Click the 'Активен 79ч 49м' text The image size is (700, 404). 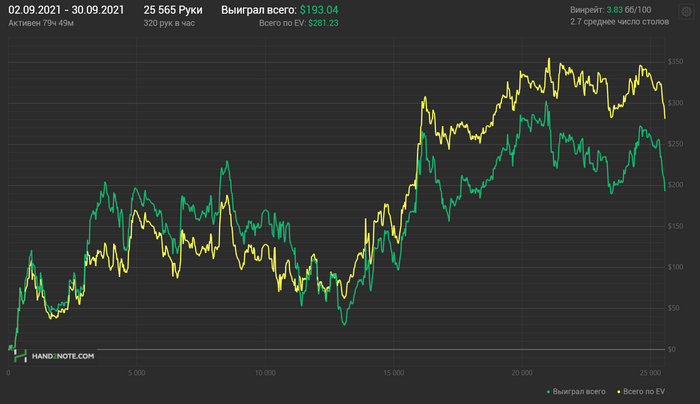[x=41, y=23]
